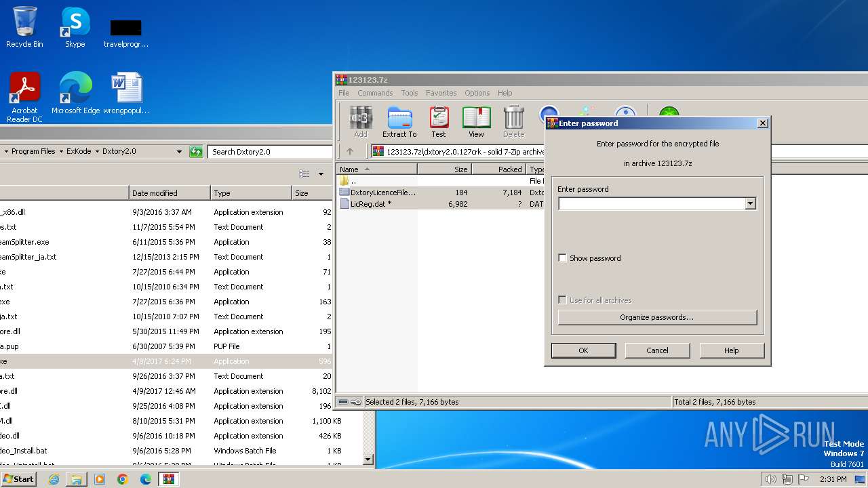
Task: Click Cancel in Enter password dialog
Action: 657,350
